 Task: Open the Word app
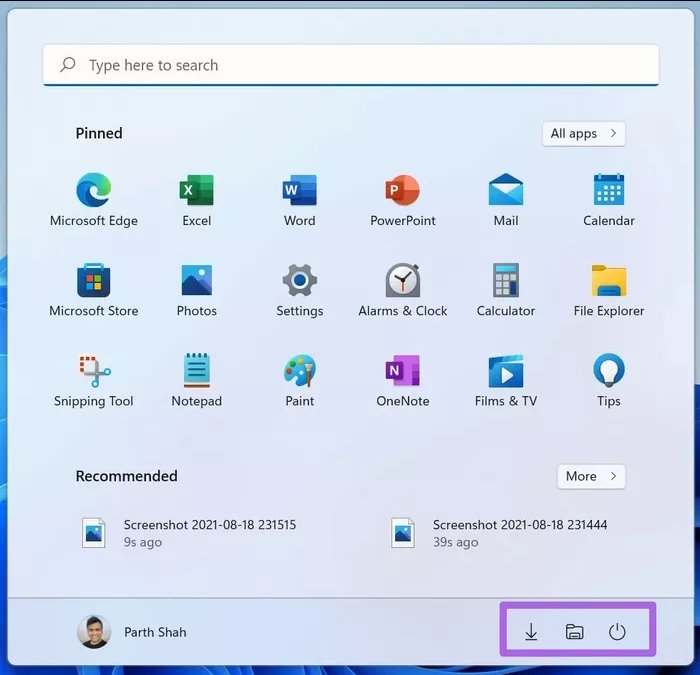coord(300,201)
